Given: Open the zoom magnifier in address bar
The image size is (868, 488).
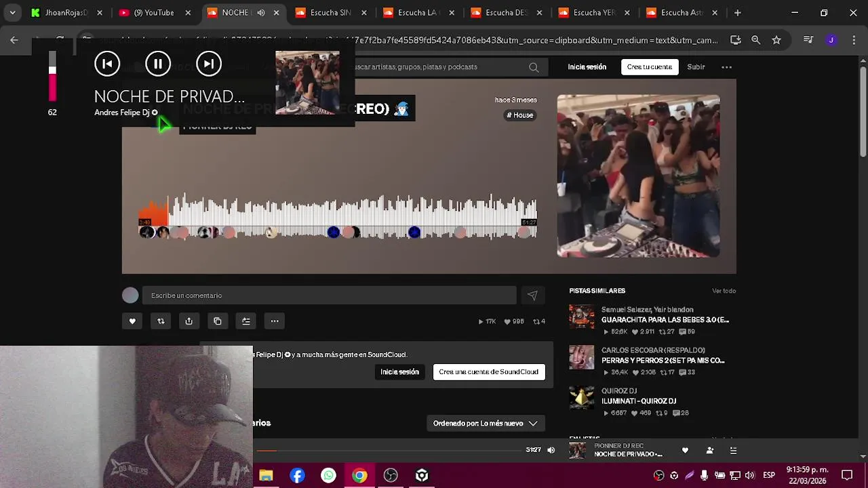Looking at the screenshot, I should (x=756, y=40).
